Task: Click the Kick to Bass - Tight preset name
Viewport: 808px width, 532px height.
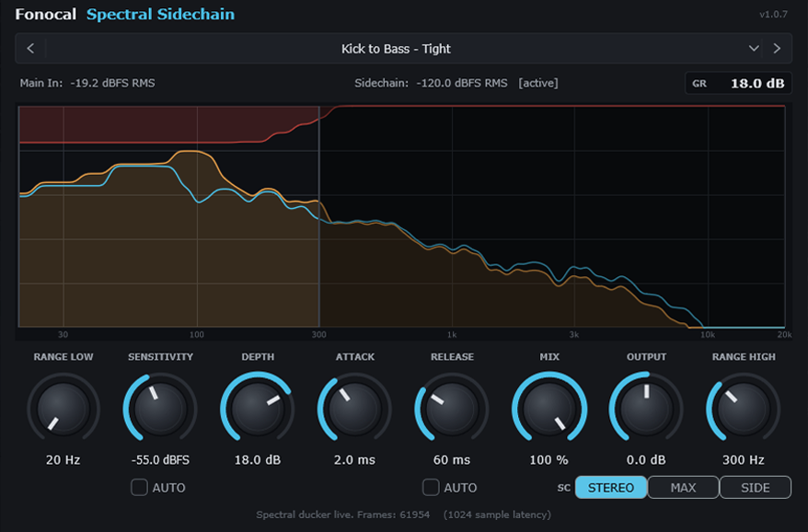Action: tap(396, 49)
